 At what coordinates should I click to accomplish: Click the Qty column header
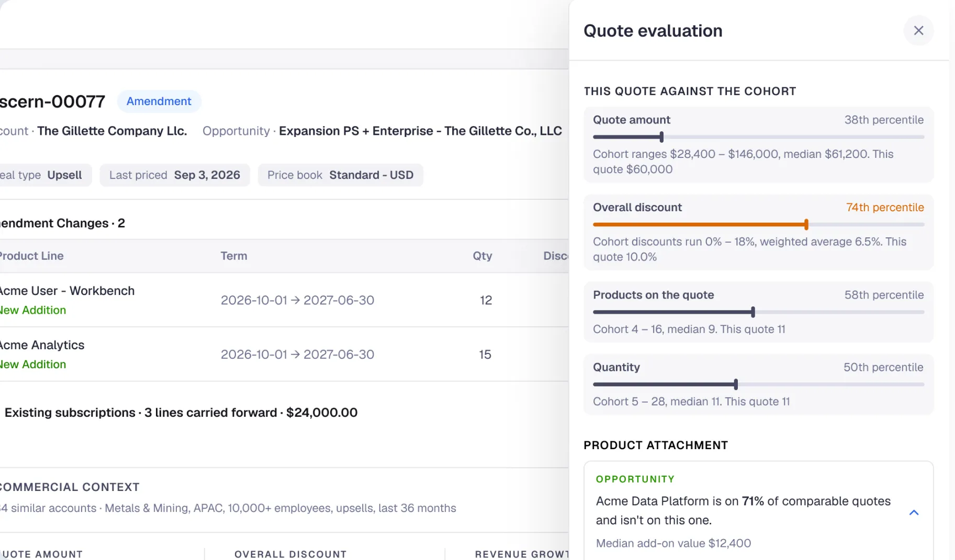[482, 256]
